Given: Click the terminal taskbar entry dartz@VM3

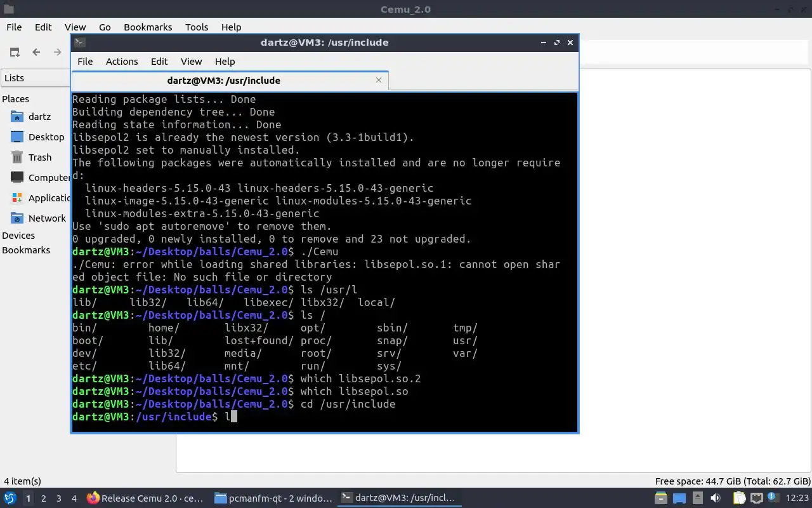Looking at the screenshot, I should [400, 498].
